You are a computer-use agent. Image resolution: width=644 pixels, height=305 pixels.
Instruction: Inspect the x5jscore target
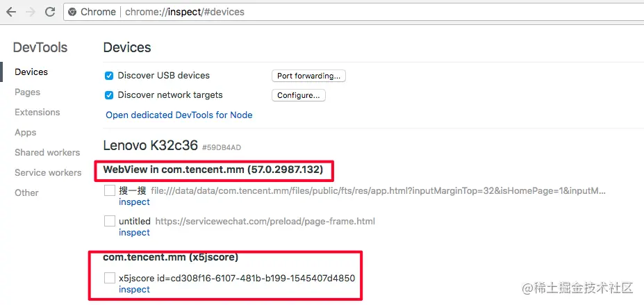[134, 290]
